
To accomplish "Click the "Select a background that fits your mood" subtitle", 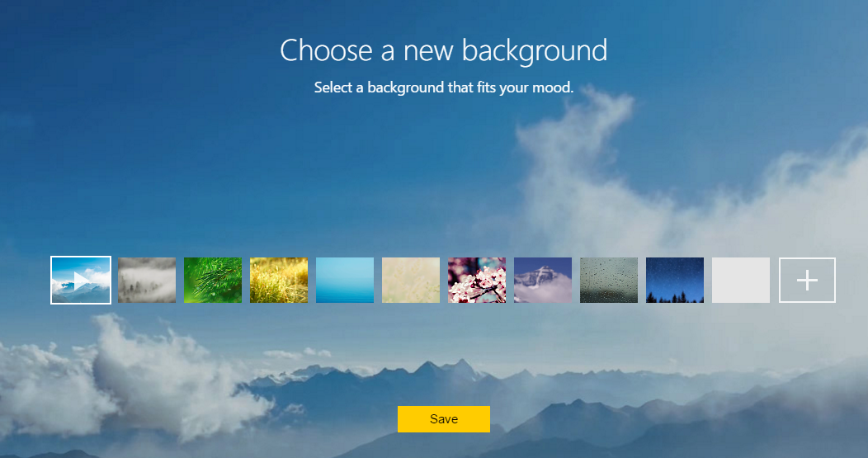I will click(x=443, y=87).
